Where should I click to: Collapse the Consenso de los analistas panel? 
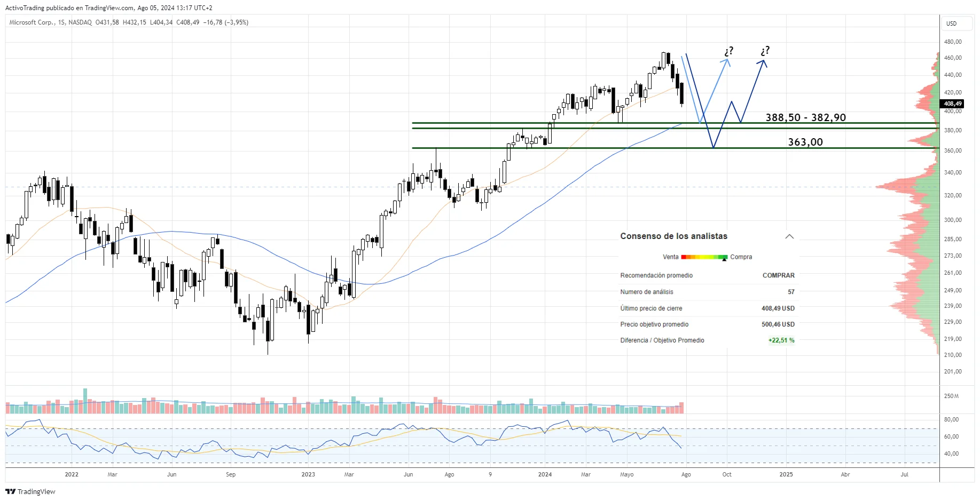789,236
